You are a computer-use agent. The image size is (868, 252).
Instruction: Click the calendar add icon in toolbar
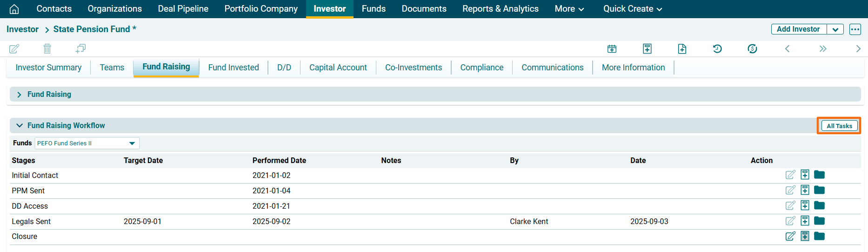[x=612, y=48]
